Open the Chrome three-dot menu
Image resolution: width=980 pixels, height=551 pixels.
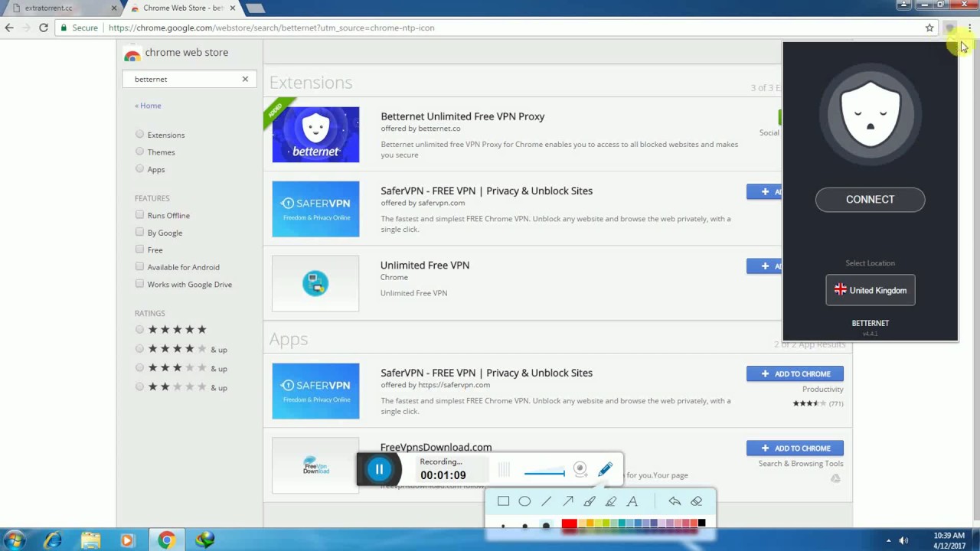[x=969, y=28]
